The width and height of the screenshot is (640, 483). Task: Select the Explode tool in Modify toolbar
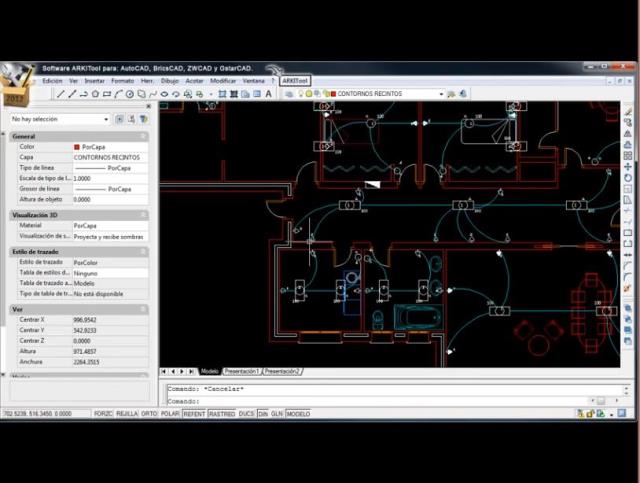[x=628, y=288]
